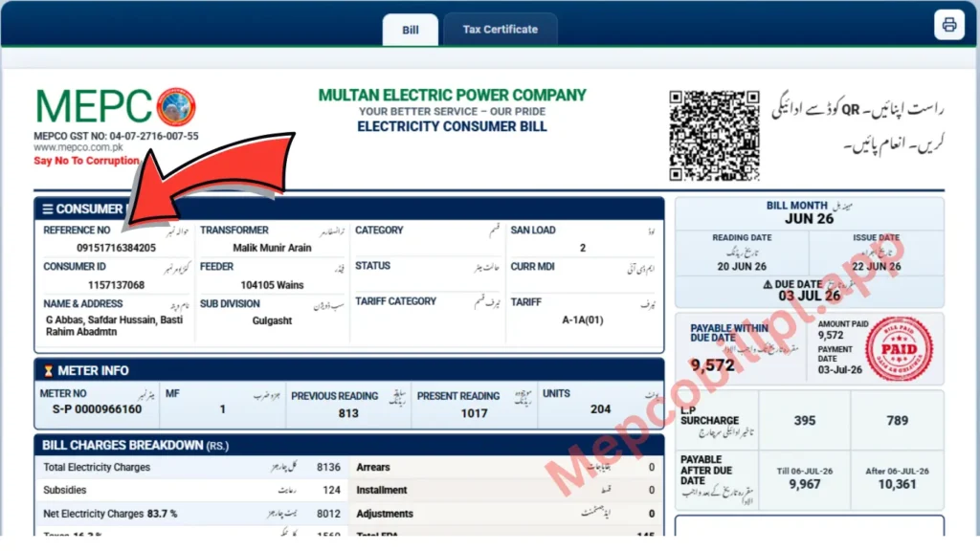Image resolution: width=980 pixels, height=551 pixels.
Task: Click present reading value 1017
Action: 474,413
